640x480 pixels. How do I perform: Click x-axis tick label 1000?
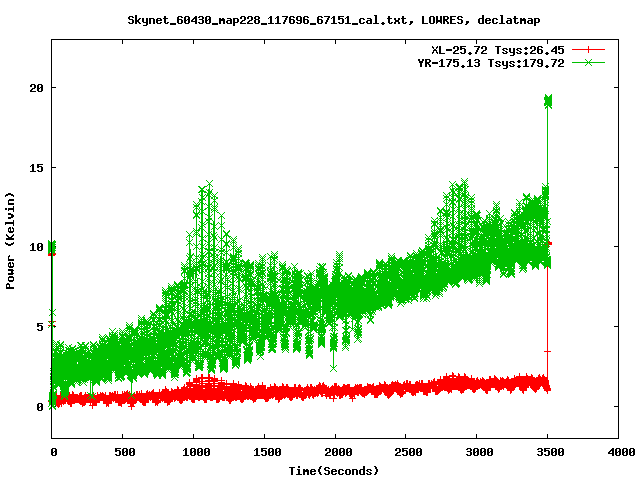196,452
